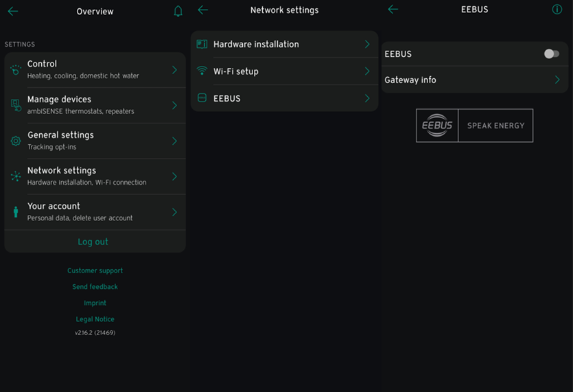Click the EEBUS Speak Energy logo
This screenshot has height=392, width=573.
pyautogui.click(x=474, y=126)
